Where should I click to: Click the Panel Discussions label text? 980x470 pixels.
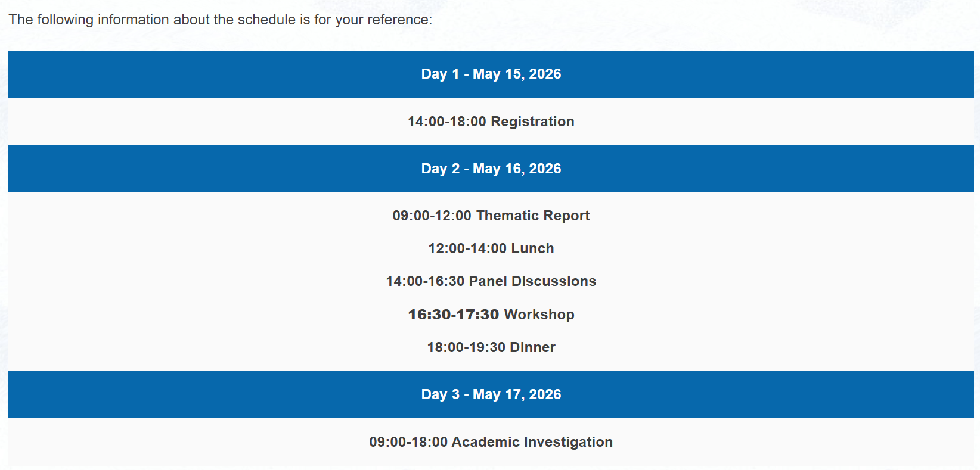(533, 281)
